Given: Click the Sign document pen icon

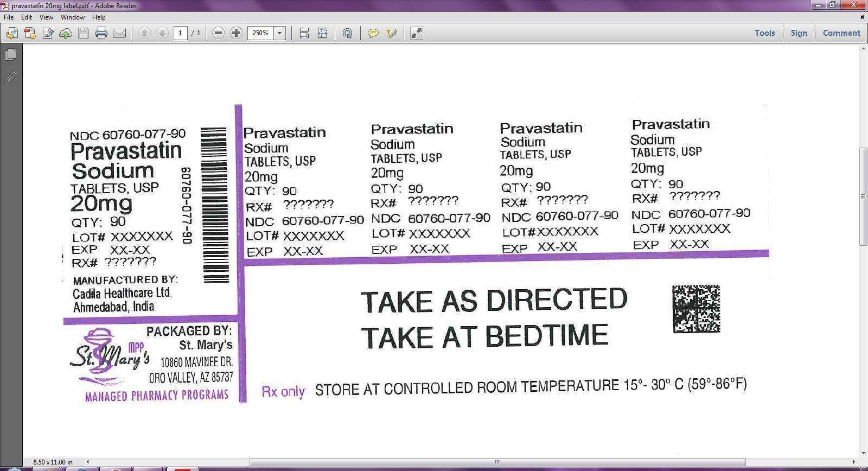Looking at the screenshot, I should pos(48,33).
